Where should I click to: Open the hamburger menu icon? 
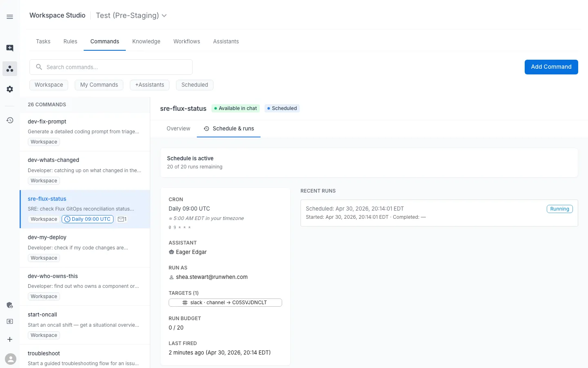click(x=10, y=17)
